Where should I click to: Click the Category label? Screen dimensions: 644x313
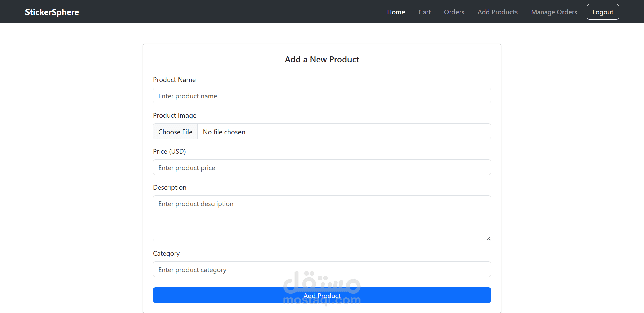[166, 253]
